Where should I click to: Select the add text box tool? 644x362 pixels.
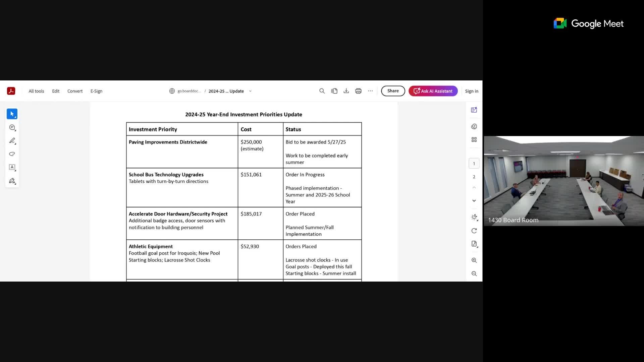tap(12, 168)
